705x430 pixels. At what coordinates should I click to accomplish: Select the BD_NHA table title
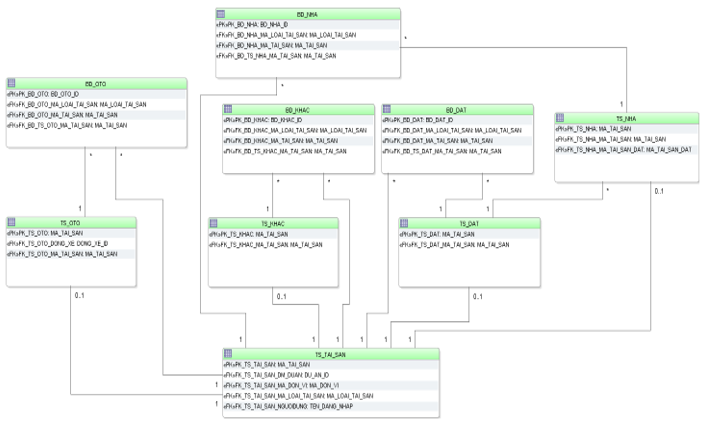[x=308, y=15]
